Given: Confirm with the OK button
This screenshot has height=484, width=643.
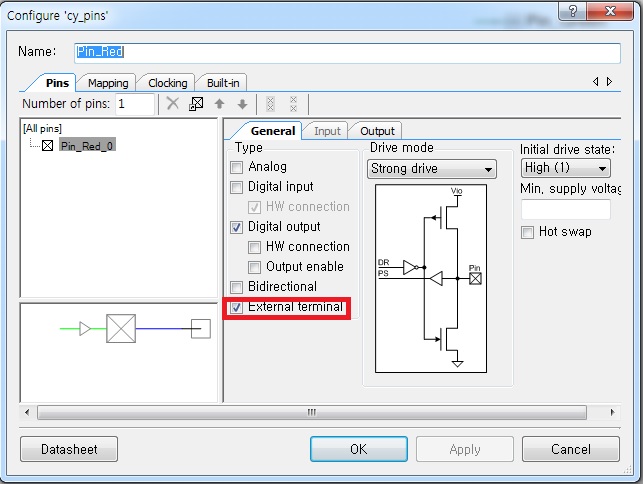Looking at the screenshot, I should coord(359,449).
